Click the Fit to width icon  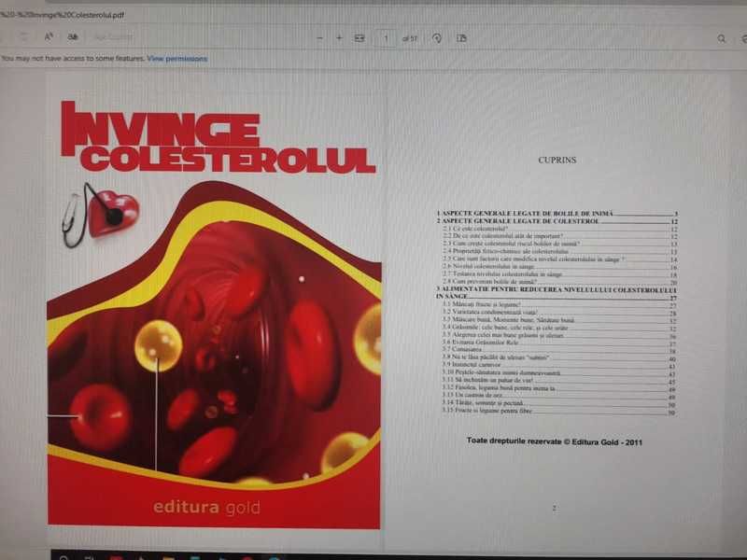[359, 38]
